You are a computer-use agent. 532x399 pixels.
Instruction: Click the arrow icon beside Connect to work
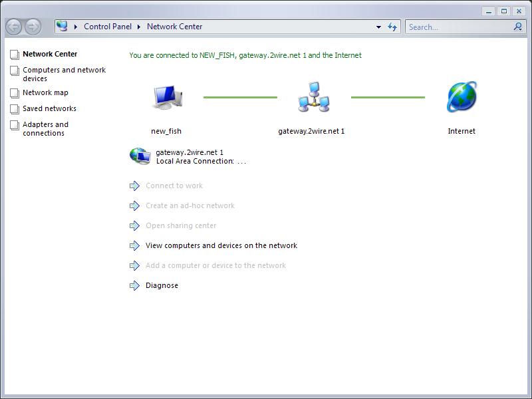tap(135, 186)
